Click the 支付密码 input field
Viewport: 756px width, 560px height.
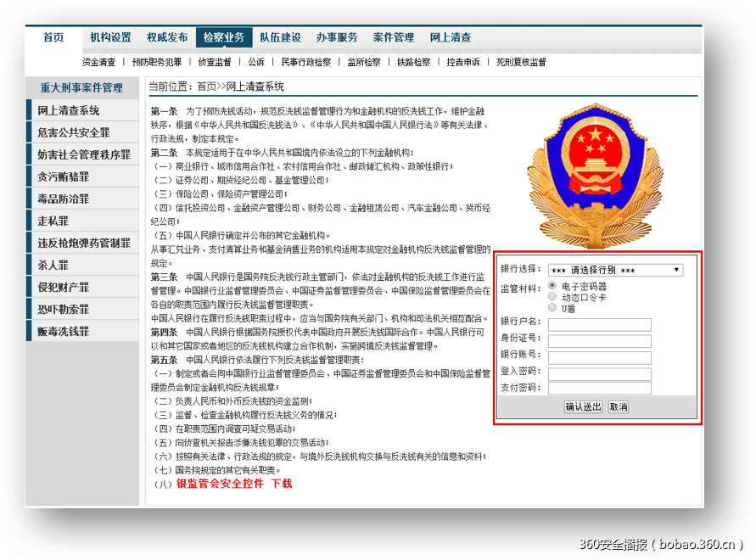[600, 386]
